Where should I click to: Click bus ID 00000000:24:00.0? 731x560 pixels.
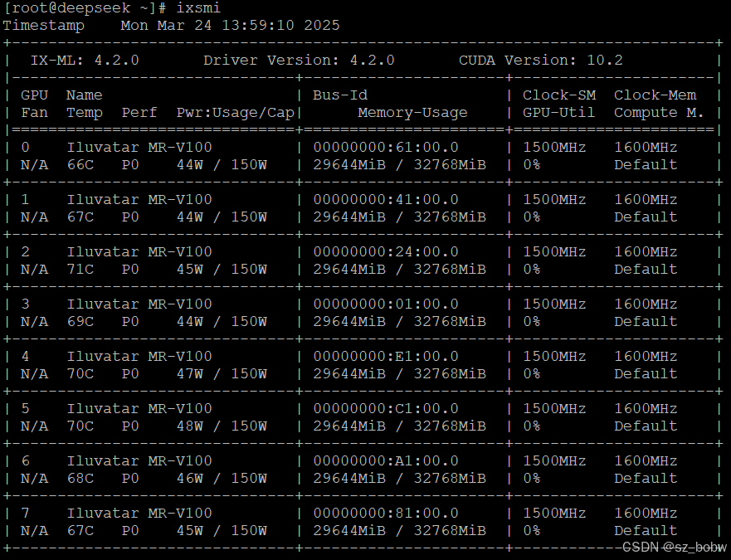click(386, 251)
